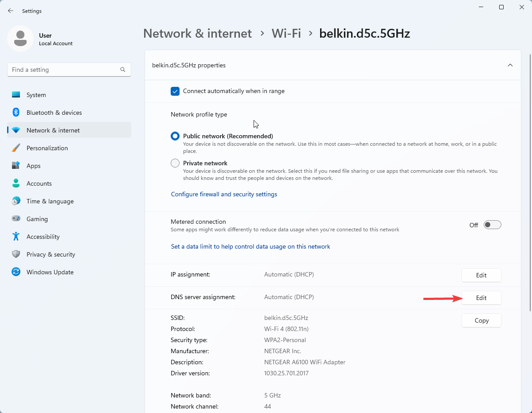532x413 pixels.
Task: Select the Accounts icon in the sidebar
Action: 16,183
